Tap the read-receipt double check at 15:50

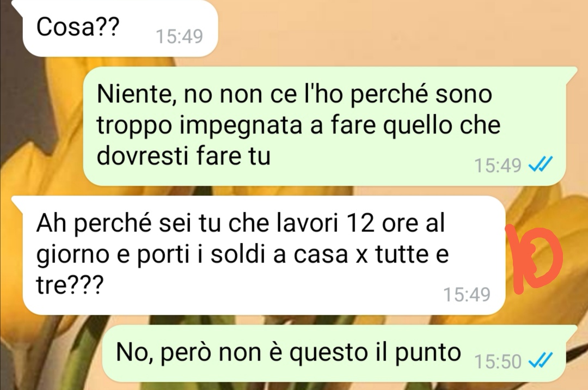(540, 361)
